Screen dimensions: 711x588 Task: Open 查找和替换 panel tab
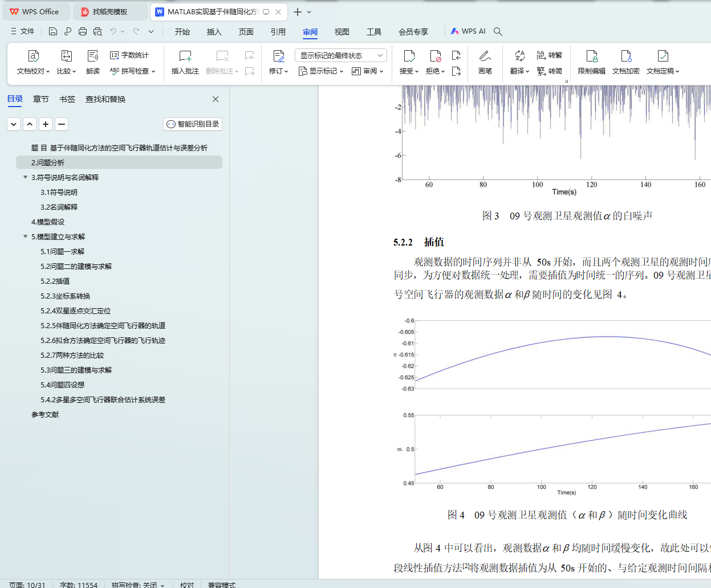pos(105,99)
